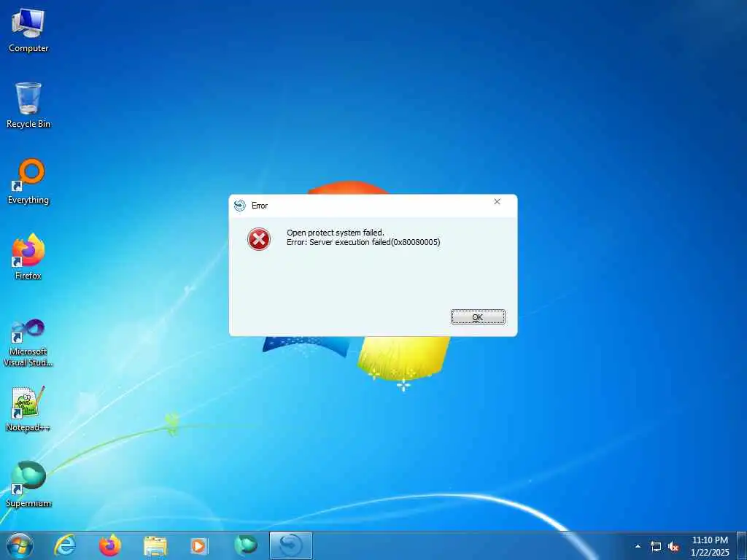Close the Error dialog with X

point(497,202)
